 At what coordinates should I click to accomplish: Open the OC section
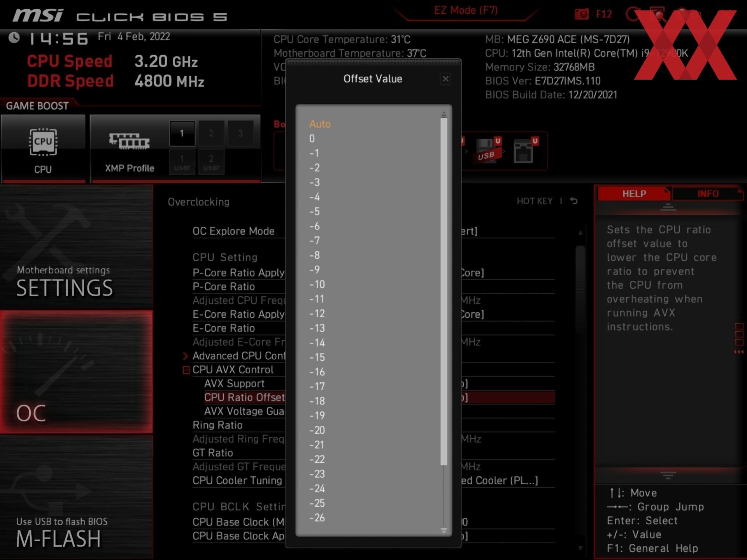tap(76, 372)
